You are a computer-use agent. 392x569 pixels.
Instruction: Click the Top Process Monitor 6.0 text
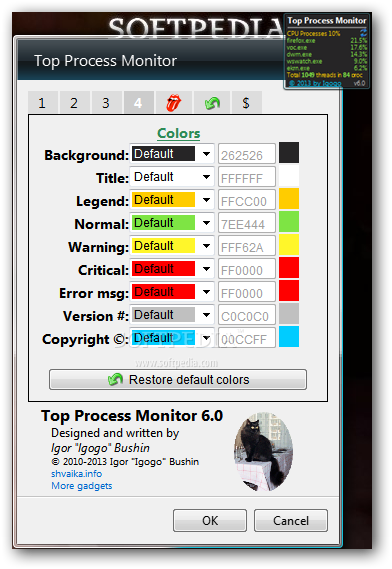click(x=132, y=416)
